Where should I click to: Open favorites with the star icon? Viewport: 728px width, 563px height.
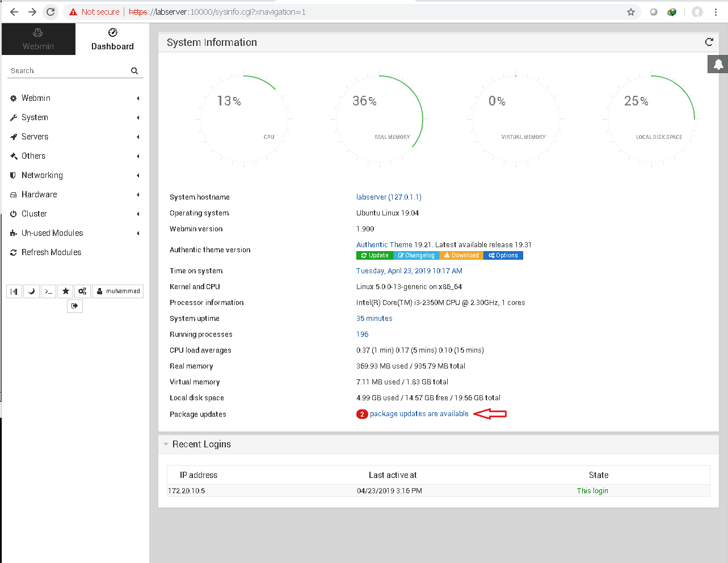pyautogui.click(x=66, y=291)
